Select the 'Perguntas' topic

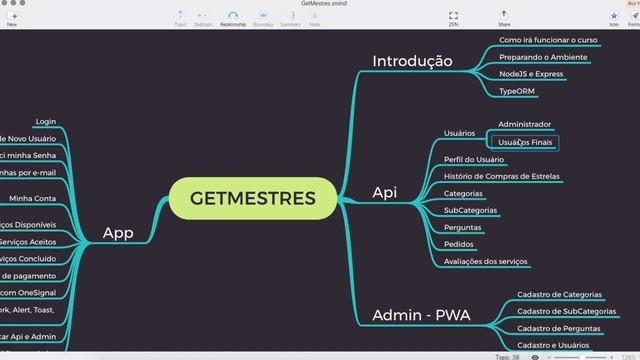[462, 227]
